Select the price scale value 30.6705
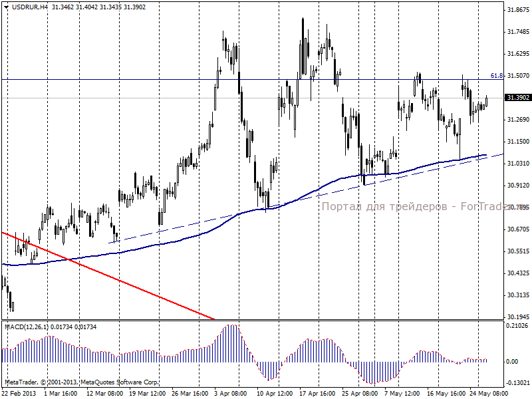The width and height of the screenshot is (532, 399). [x=518, y=229]
